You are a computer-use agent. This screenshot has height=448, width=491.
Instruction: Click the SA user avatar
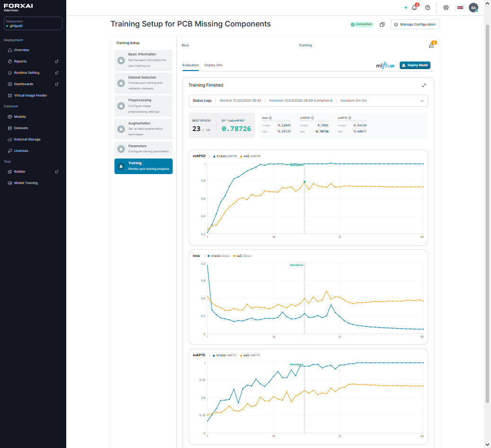[473, 8]
